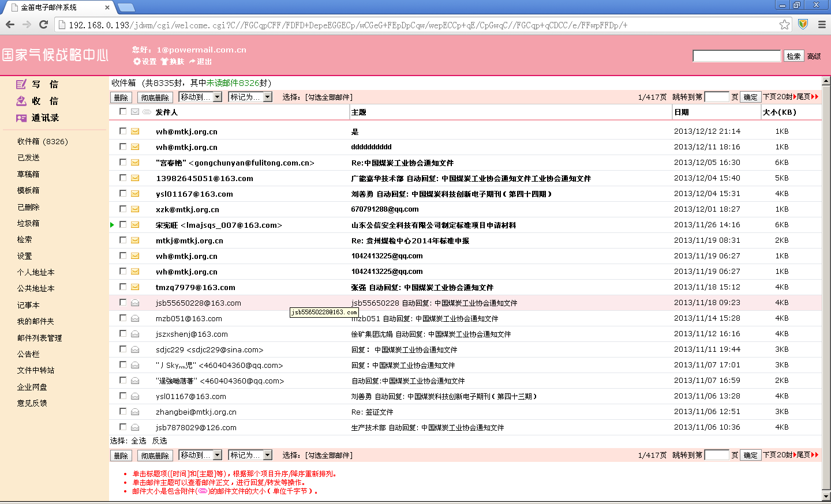The width and height of the screenshot is (831, 504).
Task: Click the browser reload icon
Action: pyautogui.click(x=43, y=24)
